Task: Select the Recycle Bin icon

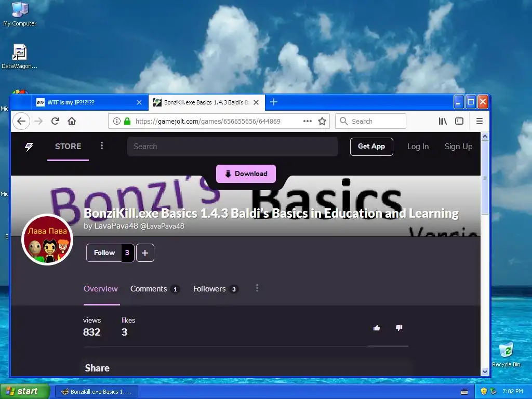Action: point(506,354)
